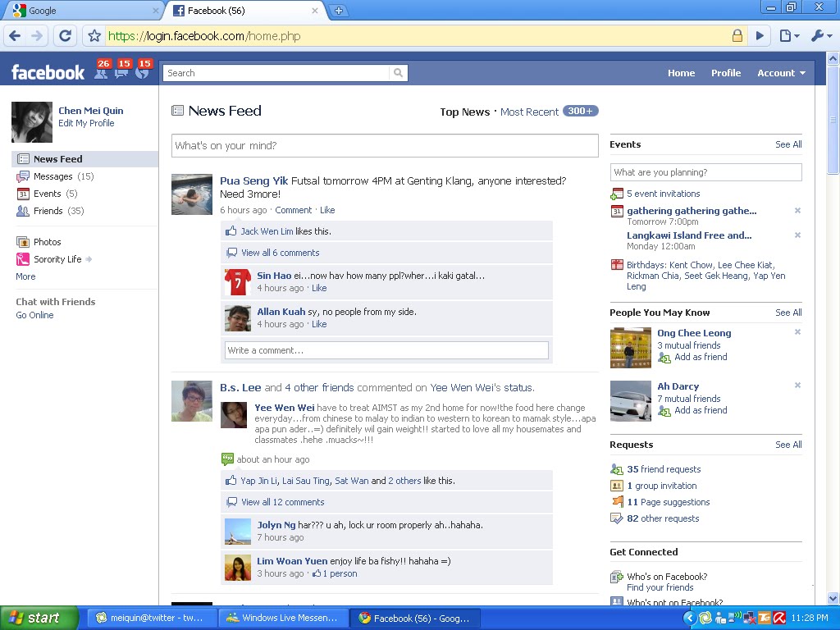Remove Ong Chee Leong suggestion
The width and height of the screenshot is (840, 630).
click(x=797, y=332)
